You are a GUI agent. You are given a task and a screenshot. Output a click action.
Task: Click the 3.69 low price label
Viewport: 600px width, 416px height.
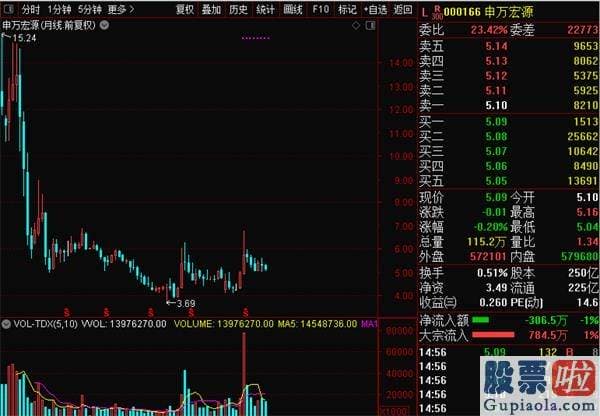point(186,304)
